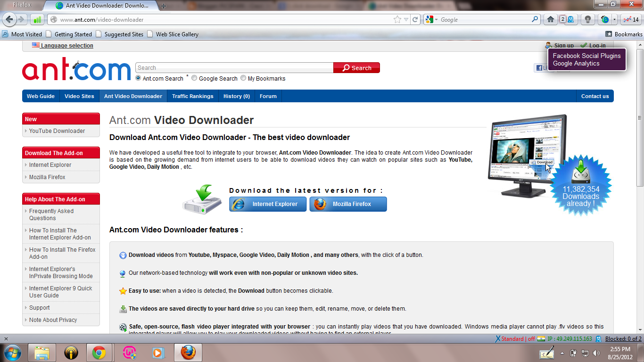Image resolution: width=644 pixels, height=362 pixels.
Task: Open the YouTube Downloader sidebar link
Action: pyautogui.click(x=57, y=131)
